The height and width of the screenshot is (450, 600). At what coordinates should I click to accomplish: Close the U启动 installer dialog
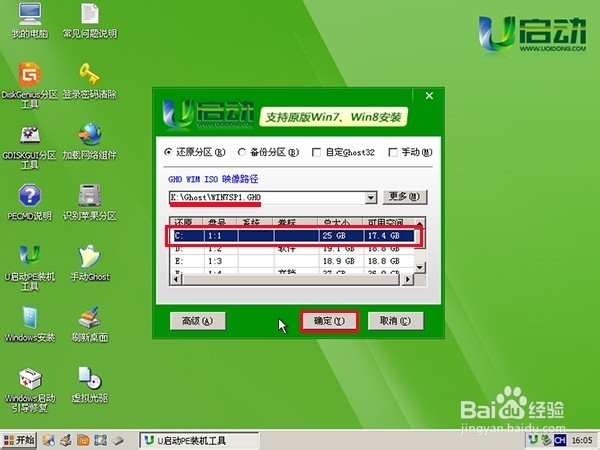429,96
